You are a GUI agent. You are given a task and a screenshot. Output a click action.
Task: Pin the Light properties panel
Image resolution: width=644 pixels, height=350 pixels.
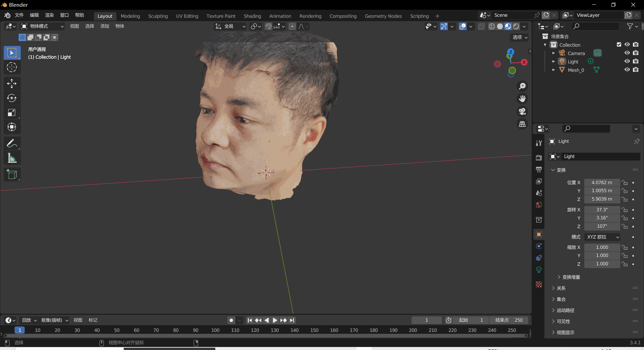click(636, 141)
